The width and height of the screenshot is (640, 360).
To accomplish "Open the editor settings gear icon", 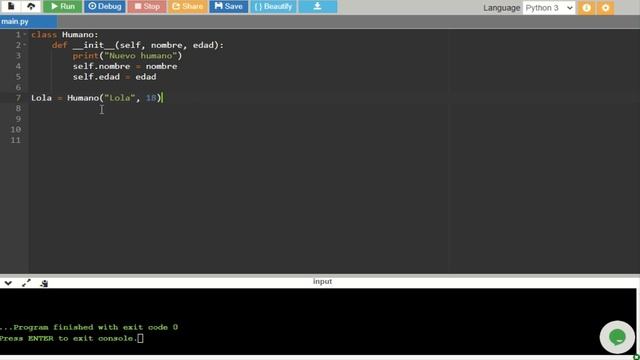I will 606,8.
